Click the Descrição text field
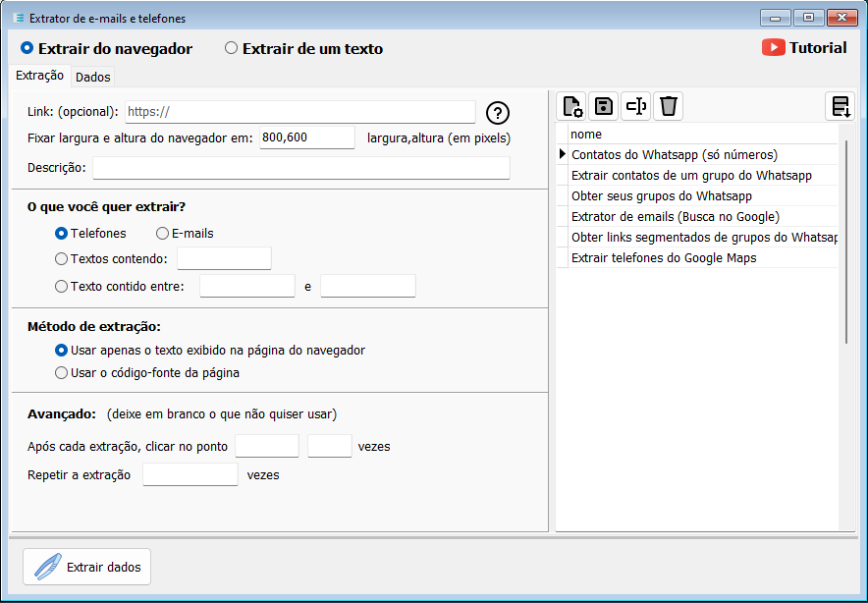Screen dimensions: 868x603 [301, 168]
